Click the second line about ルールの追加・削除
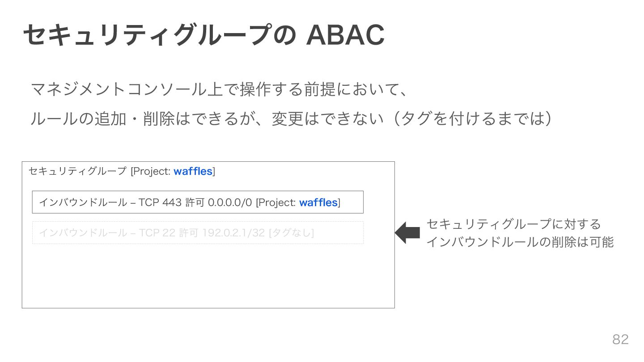Viewport: 644px width, 362px height. point(291,118)
